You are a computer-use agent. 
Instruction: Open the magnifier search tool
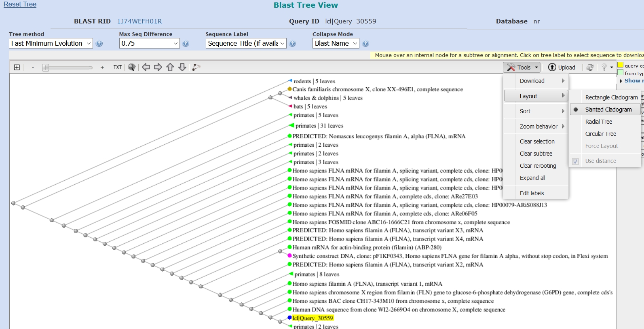click(132, 67)
